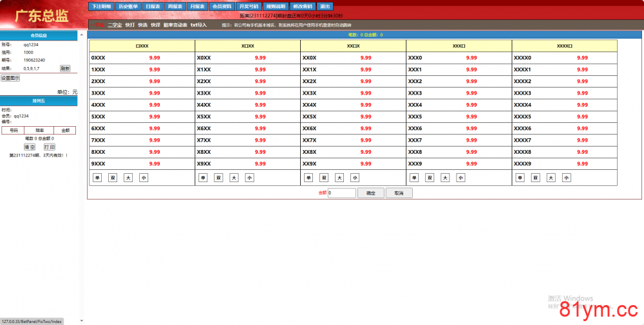Image resolution: width=644 pixels, height=325 pixels.
Task: Click the 打印 print button
Action: [x=49, y=147]
